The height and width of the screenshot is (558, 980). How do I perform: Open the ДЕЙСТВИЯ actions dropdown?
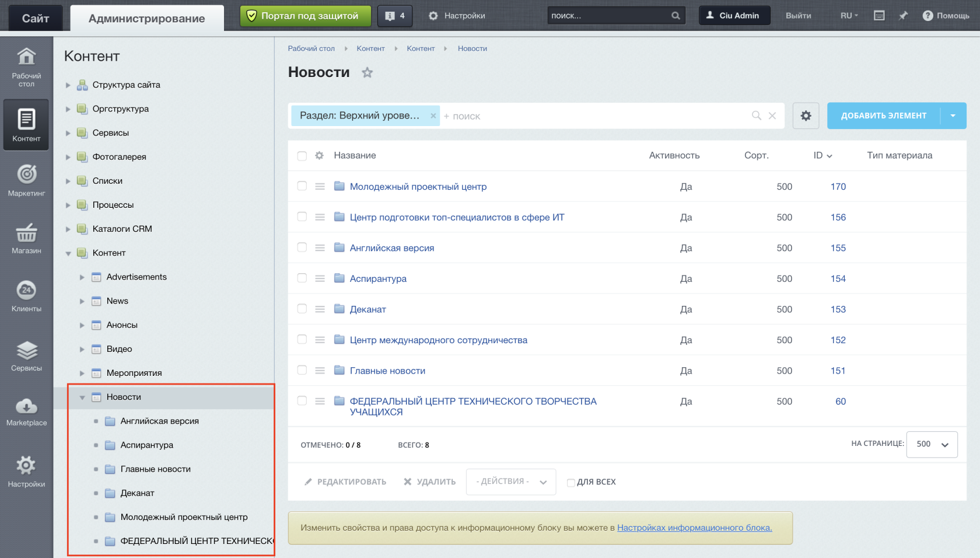(510, 482)
